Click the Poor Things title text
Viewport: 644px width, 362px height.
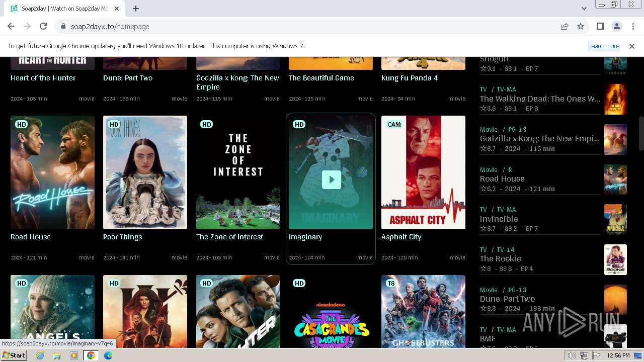122,237
